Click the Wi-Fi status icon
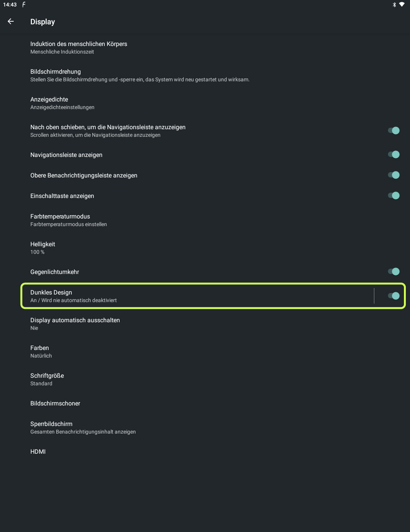Image resolution: width=410 pixels, height=532 pixels. tap(402, 5)
